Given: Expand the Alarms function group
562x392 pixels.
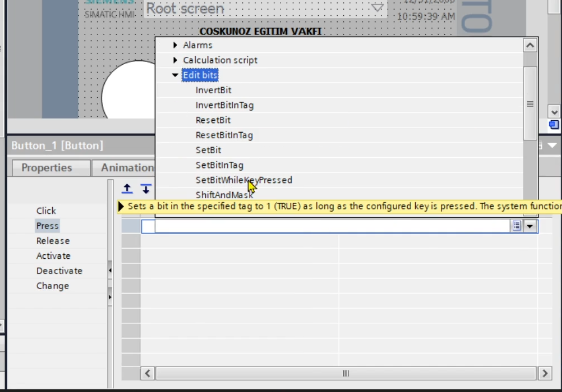Looking at the screenshot, I should coord(175,45).
